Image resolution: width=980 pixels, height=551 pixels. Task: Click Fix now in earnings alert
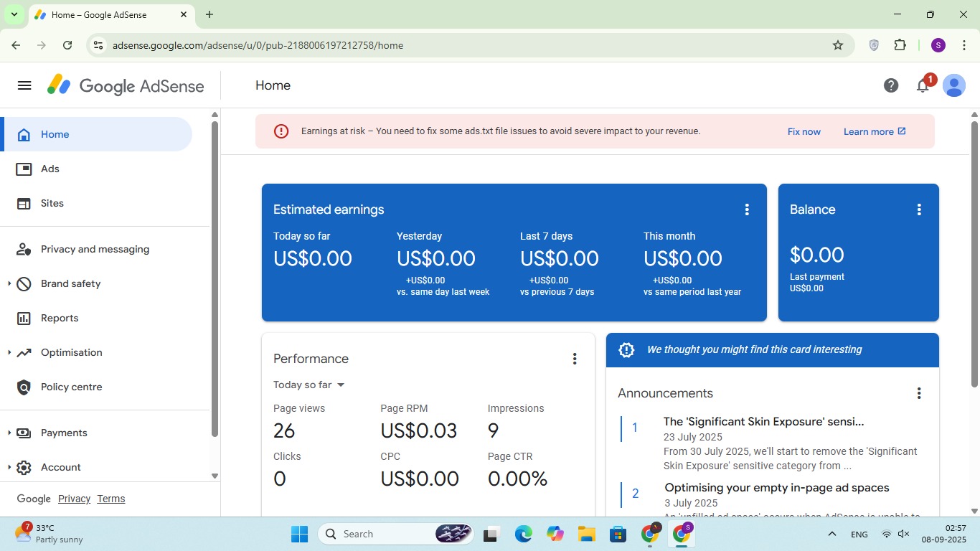tap(804, 131)
